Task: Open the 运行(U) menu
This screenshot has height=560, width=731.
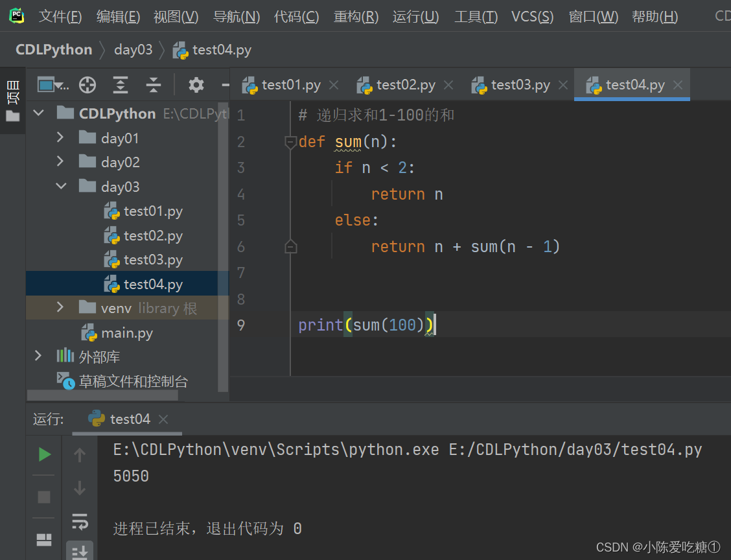Action: pos(416,17)
